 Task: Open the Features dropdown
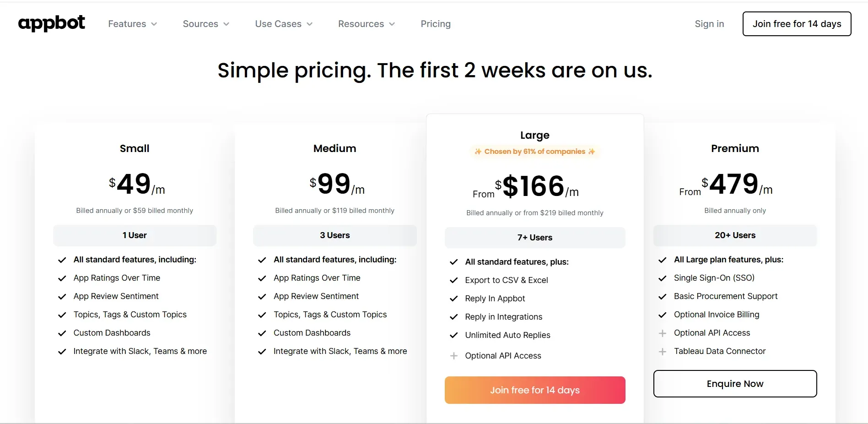(x=132, y=24)
